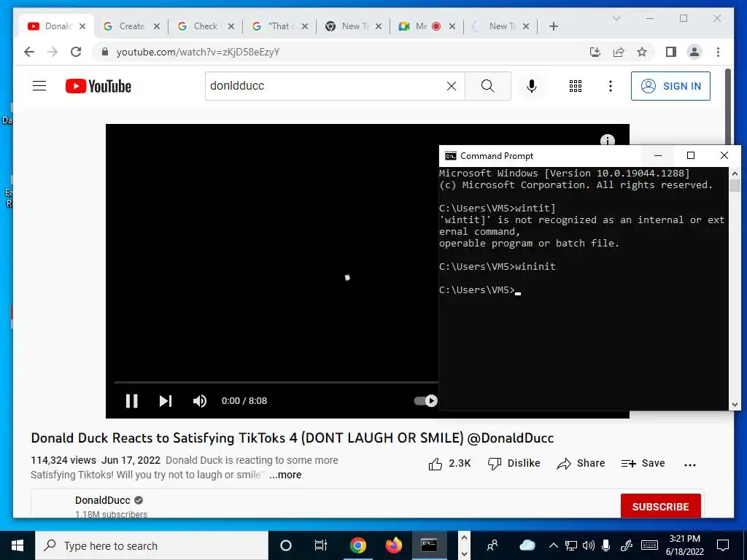747x560 pixels.
Task: Expand the description with ...more
Action: (285, 475)
